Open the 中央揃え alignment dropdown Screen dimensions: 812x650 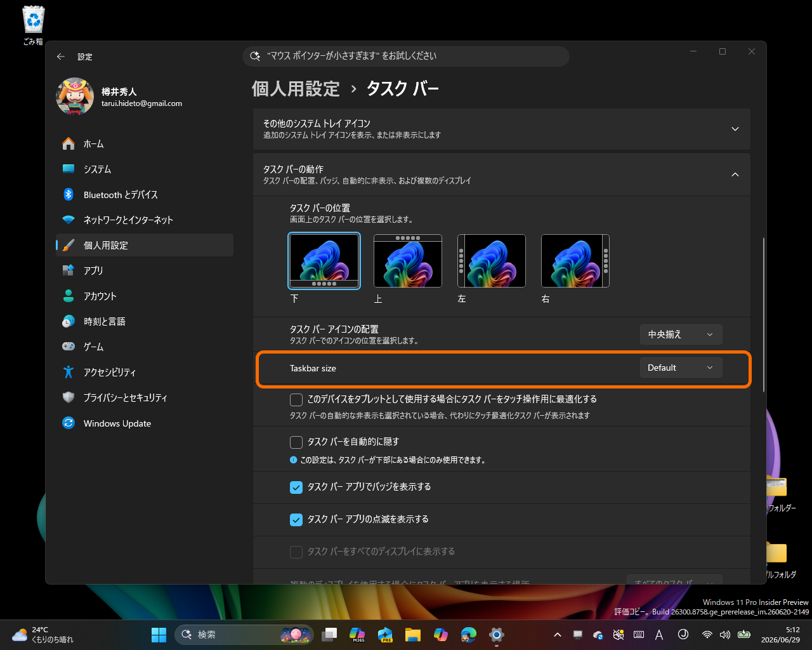681,334
